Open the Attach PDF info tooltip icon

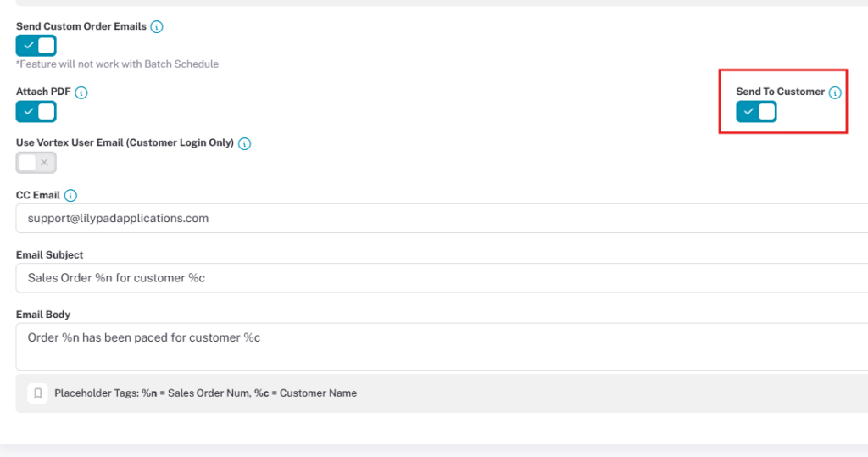(81, 92)
